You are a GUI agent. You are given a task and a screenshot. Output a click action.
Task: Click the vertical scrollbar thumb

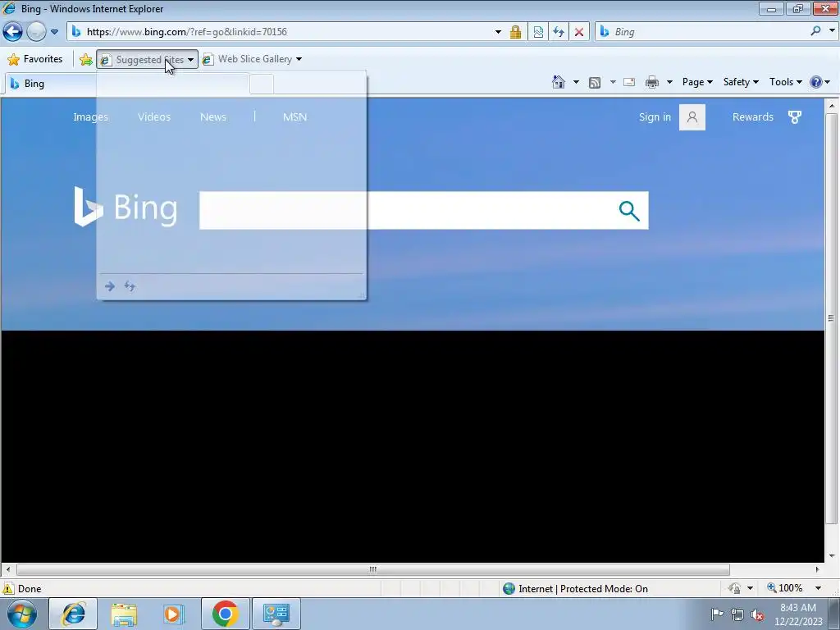[x=832, y=318]
